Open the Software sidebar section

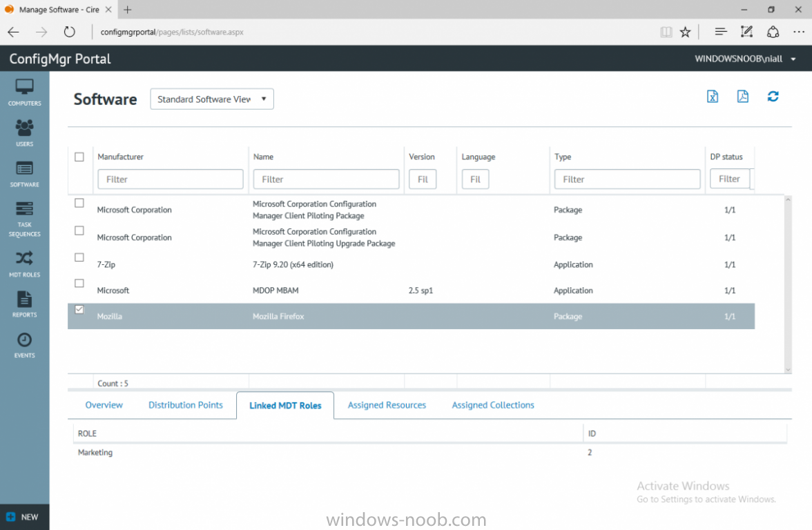(24, 174)
